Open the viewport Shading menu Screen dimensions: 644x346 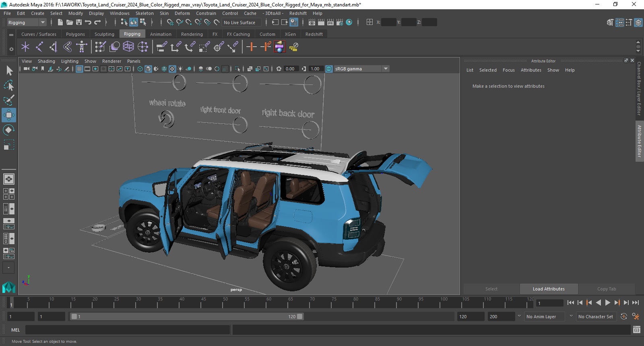[46, 61]
